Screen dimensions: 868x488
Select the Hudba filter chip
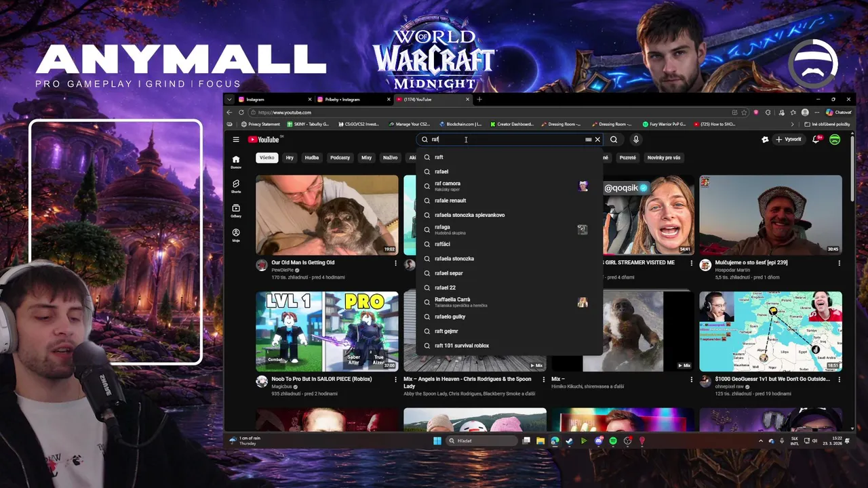coord(312,158)
